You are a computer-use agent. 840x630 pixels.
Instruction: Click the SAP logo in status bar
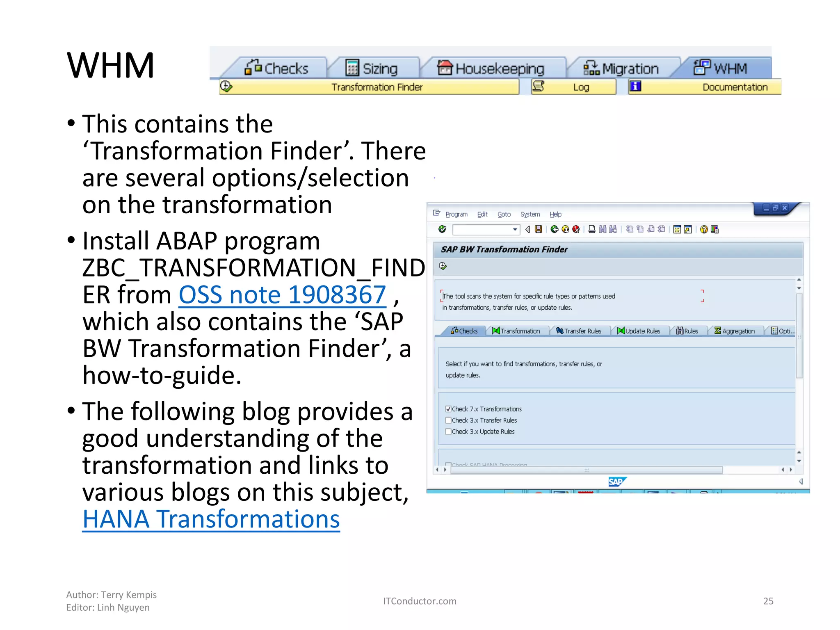point(617,482)
